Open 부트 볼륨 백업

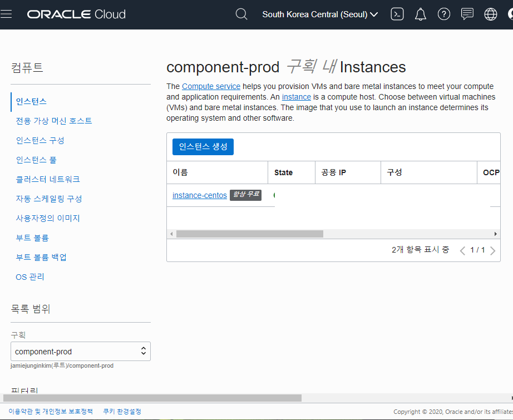pos(41,257)
